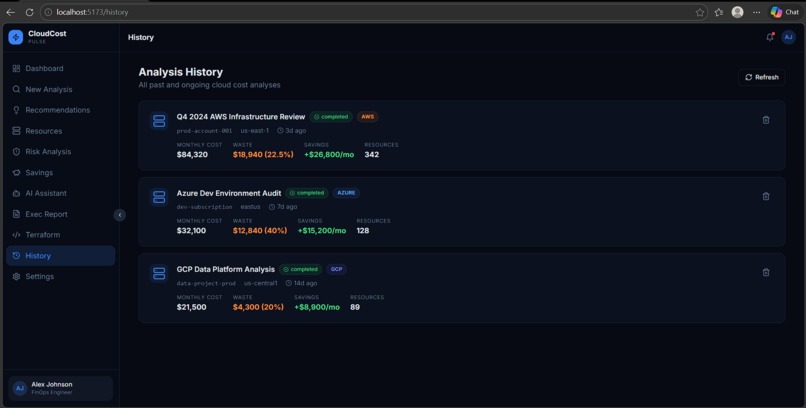This screenshot has width=806, height=408.
Task: Open Alex Johnson user profile card
Action: coord(61,388)
